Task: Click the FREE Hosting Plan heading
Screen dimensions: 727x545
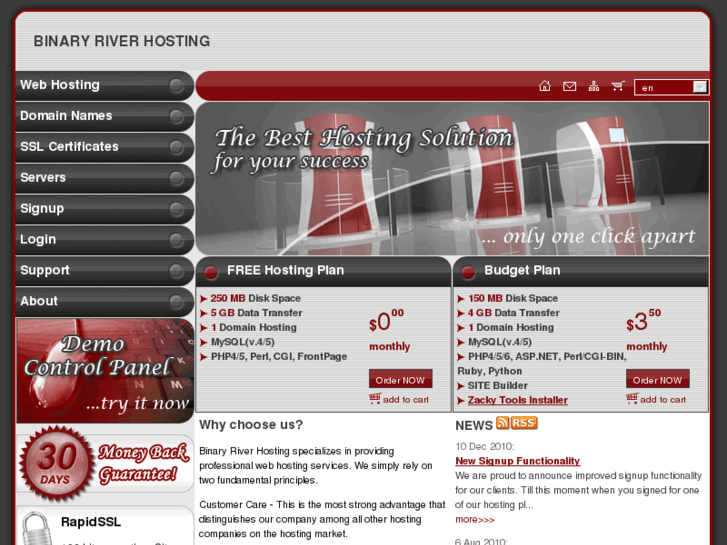Action: [x=286, y=270]
